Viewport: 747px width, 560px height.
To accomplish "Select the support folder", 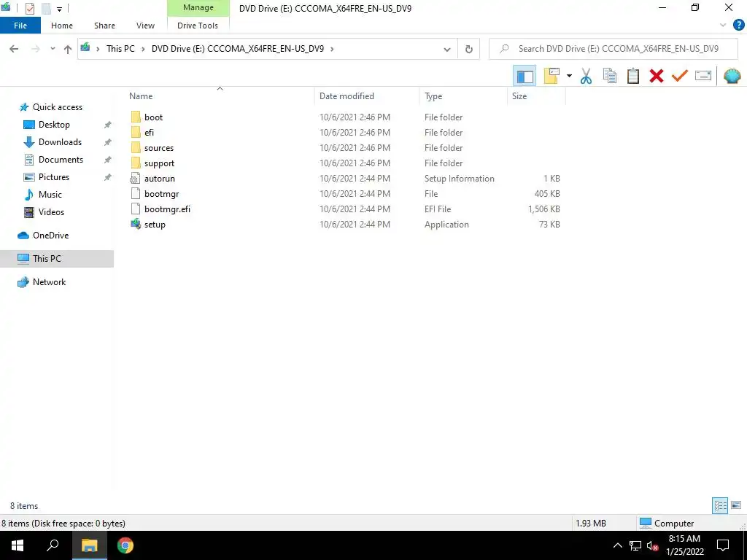I will [x=159, y=163].
